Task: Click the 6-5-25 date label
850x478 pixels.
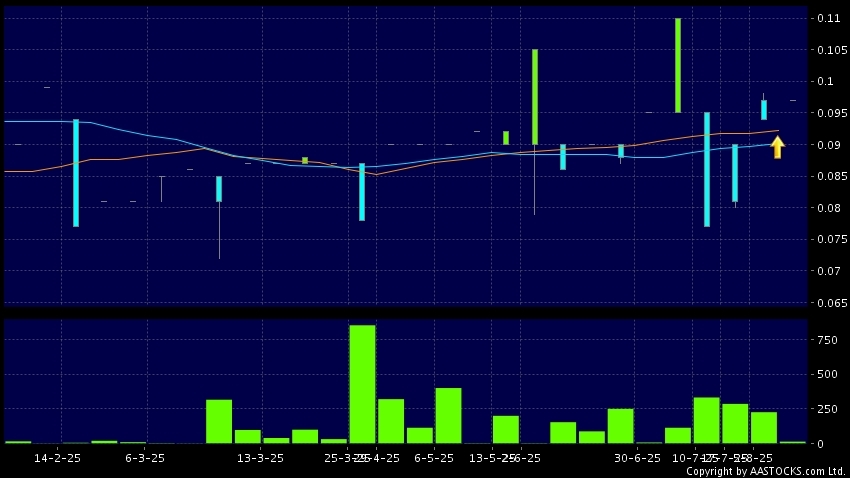Action: point(434,458)
